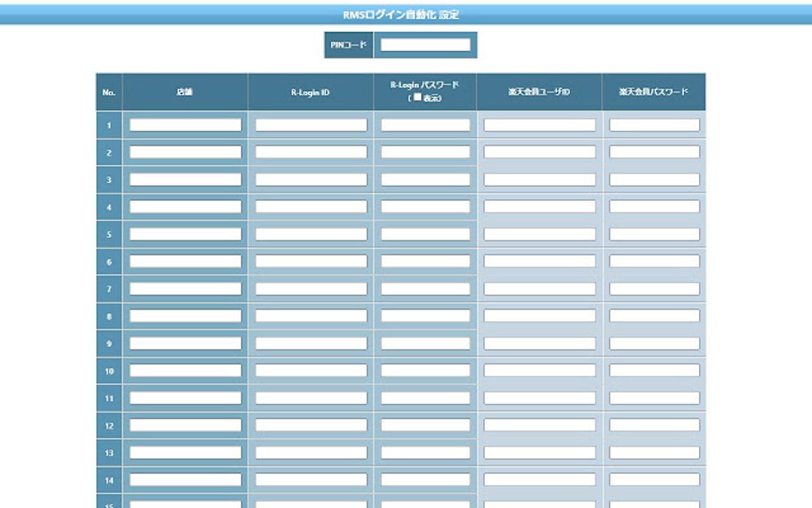Activate the R-Login パスワード field in row 12
The height and width of the screenshot is (508, 812).
point(426,425)
